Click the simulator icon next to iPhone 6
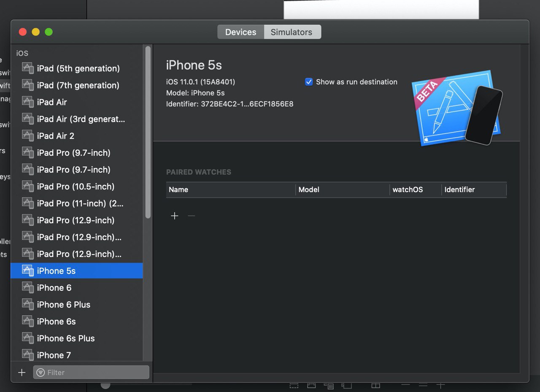 coord(28,288)
